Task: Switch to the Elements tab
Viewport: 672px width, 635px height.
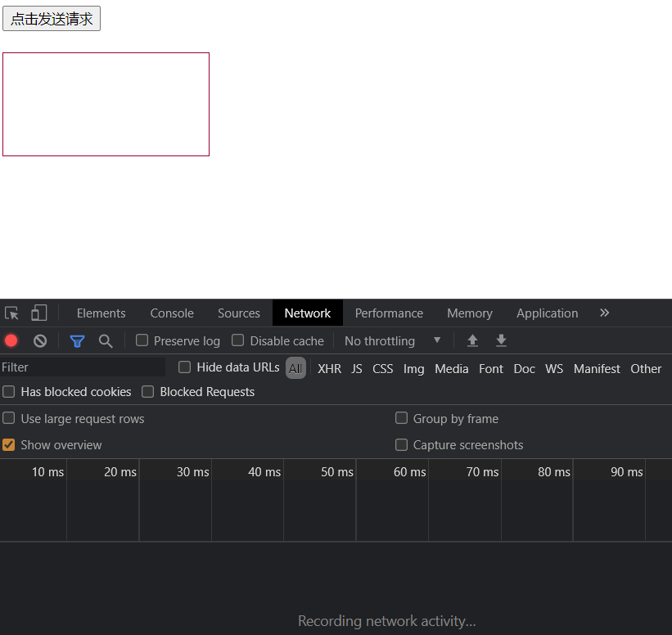Action: point(101,313)
